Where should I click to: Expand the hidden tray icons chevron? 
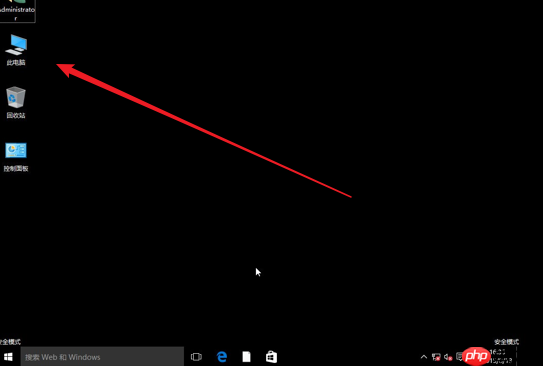pos(424,357)
